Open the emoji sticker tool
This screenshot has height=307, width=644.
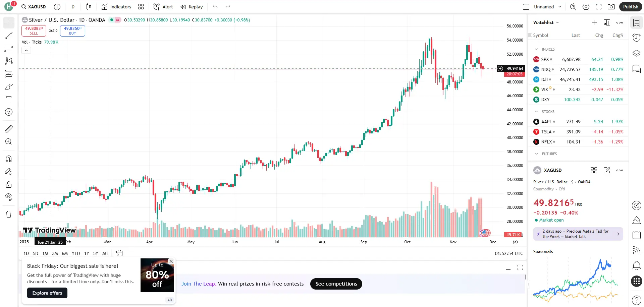(9, 112)
